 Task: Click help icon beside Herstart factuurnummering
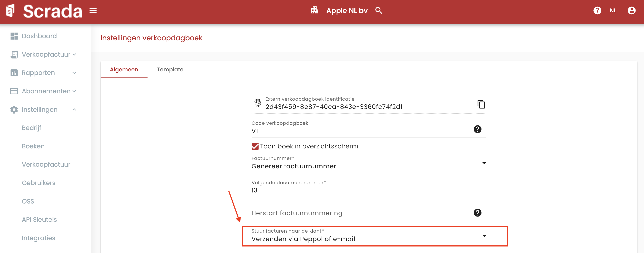[x=477, y=213]
